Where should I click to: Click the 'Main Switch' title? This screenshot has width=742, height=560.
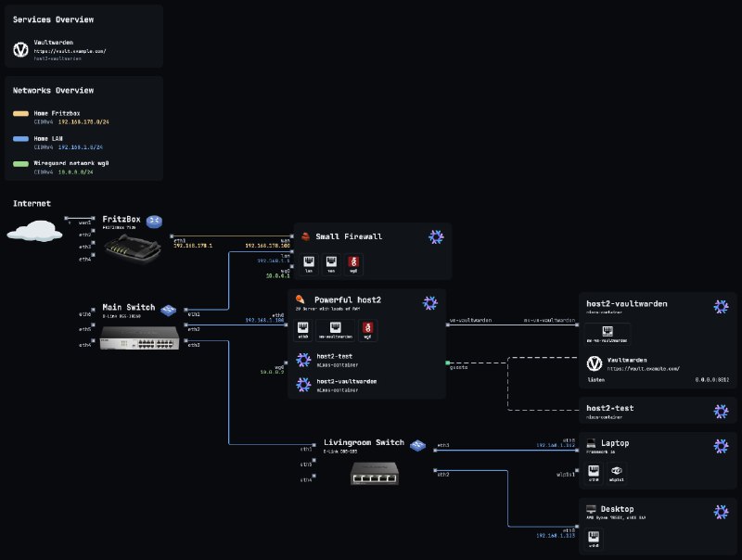point(129,308)
